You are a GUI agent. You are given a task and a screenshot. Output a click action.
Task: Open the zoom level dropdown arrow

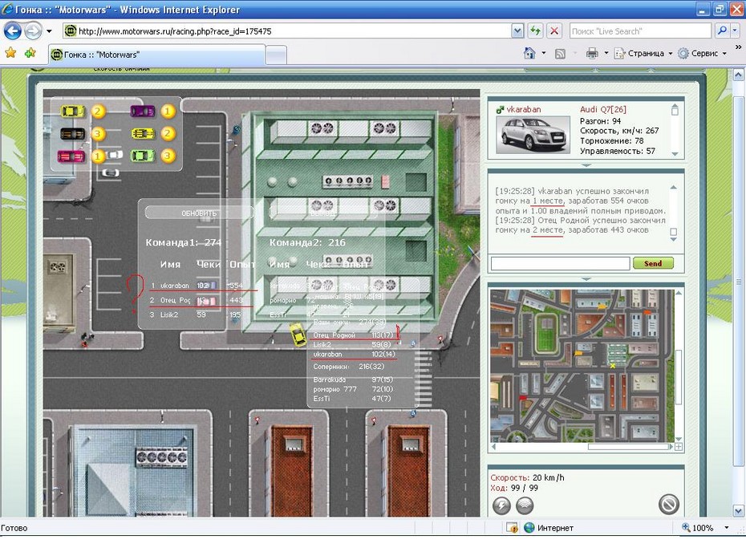pyautogui.click(x=727, y=528)
